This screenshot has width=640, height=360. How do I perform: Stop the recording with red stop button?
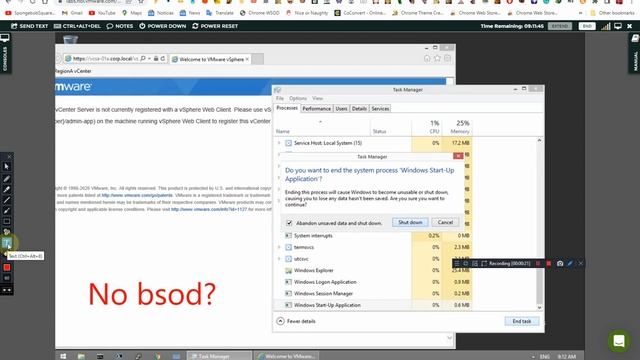[x=549, y=264]
